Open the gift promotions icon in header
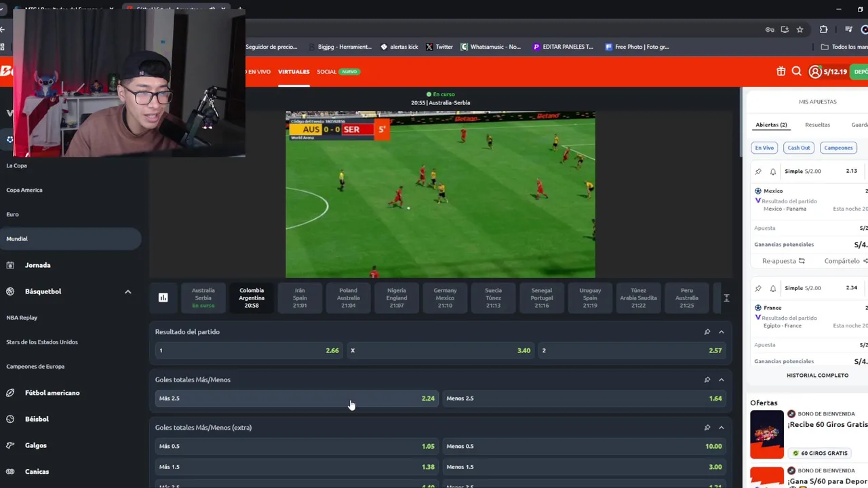868x488 pixels. [781, 71]
